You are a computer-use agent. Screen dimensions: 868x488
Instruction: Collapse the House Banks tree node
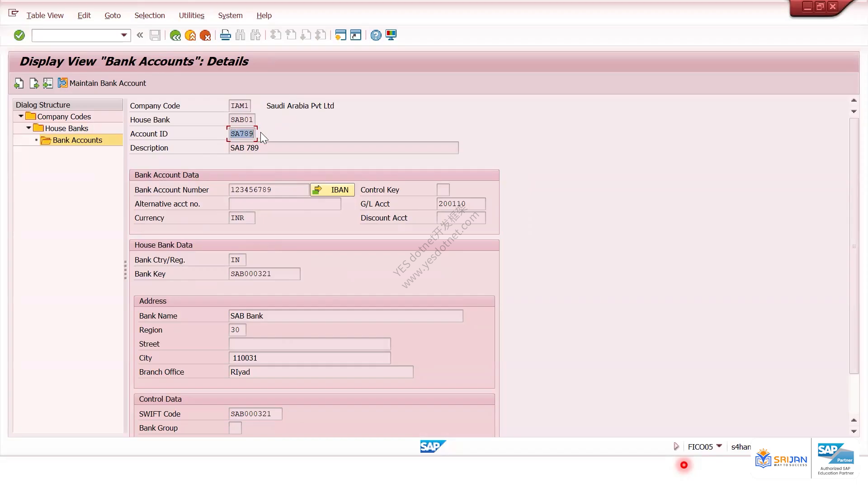[28, 128]
